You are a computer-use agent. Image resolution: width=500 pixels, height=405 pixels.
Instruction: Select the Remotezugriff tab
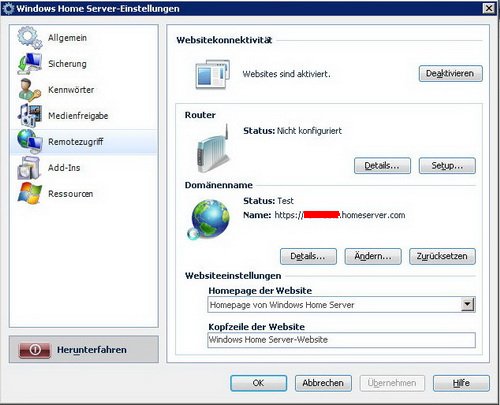[x=84, y=142]
